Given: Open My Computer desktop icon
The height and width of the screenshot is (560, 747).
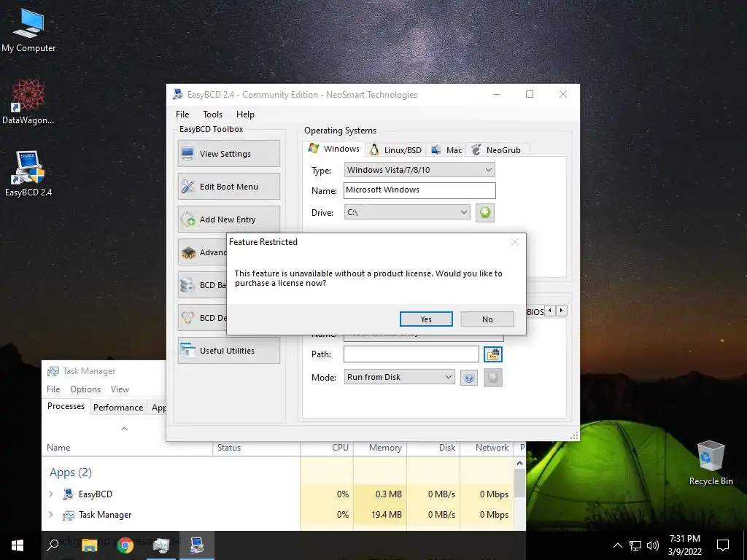Looking at the screenshot, I should (28, 29).
